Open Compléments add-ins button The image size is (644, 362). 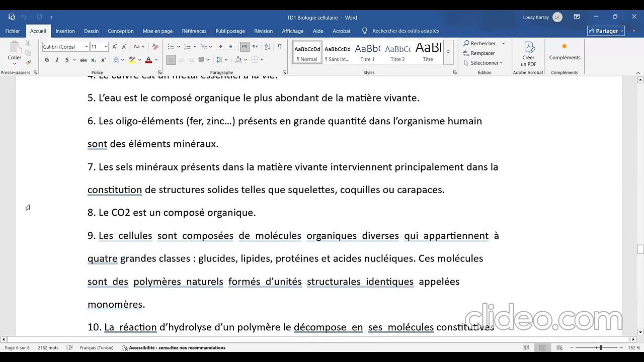[565, 51]
